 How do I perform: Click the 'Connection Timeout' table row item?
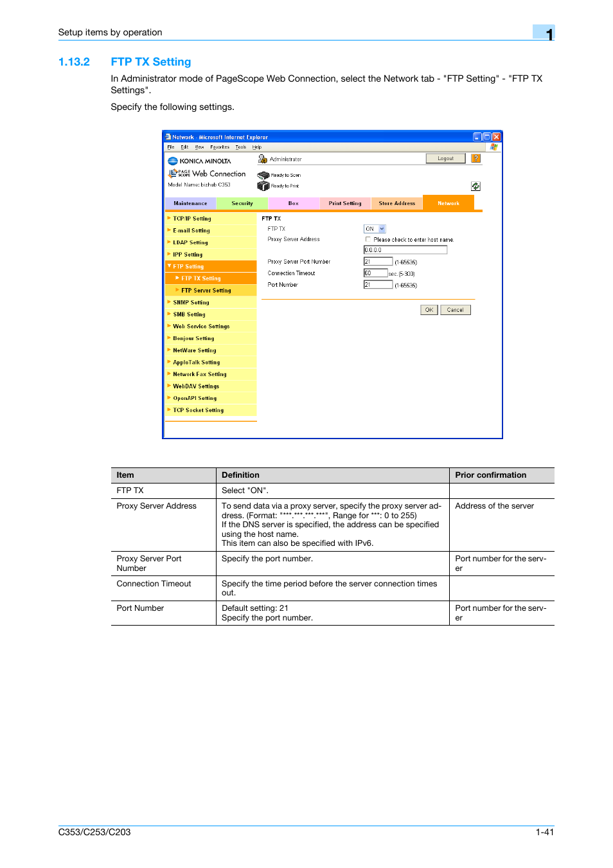(x=154, y=584)
